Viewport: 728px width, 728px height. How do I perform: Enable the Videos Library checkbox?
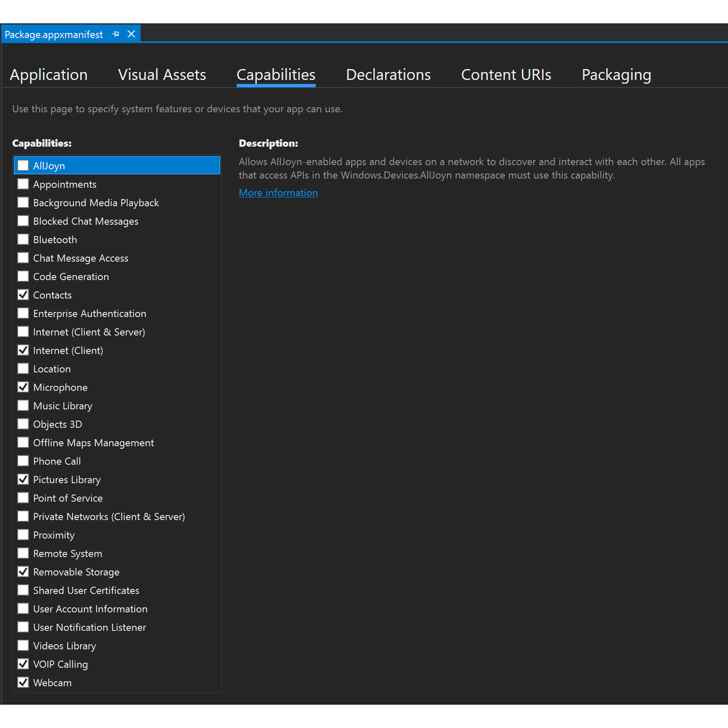tap(23, 646)
